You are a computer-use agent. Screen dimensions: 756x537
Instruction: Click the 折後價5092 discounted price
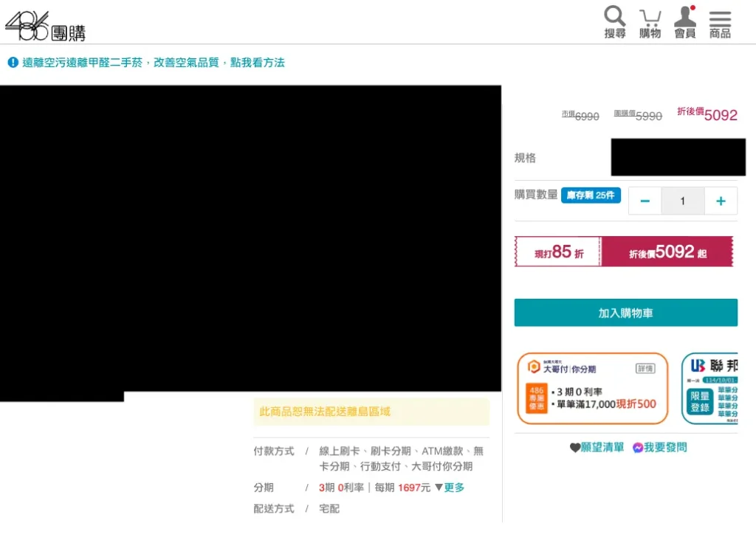(707, 114)
